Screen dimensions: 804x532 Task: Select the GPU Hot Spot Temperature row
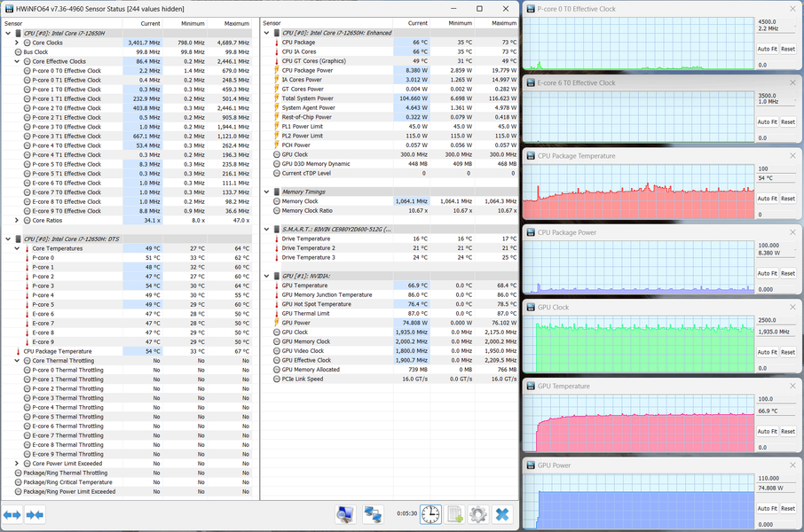[x=318, y=304]
